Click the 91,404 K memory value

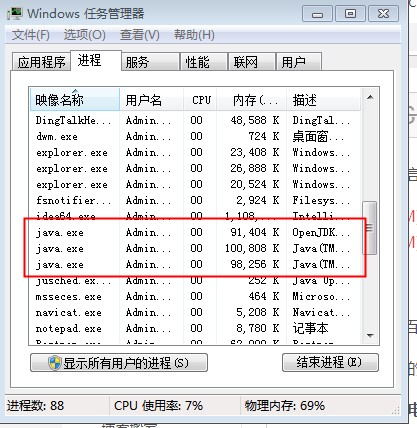(255, 232)
